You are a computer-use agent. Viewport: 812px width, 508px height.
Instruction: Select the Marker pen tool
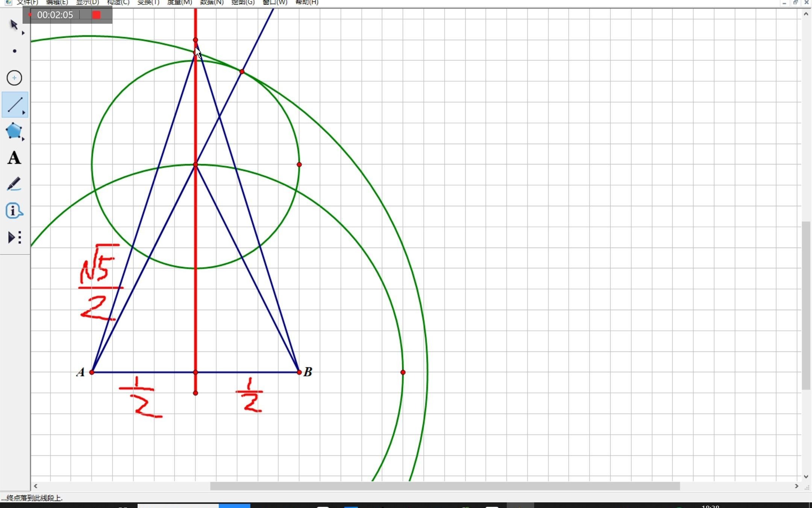14,184
